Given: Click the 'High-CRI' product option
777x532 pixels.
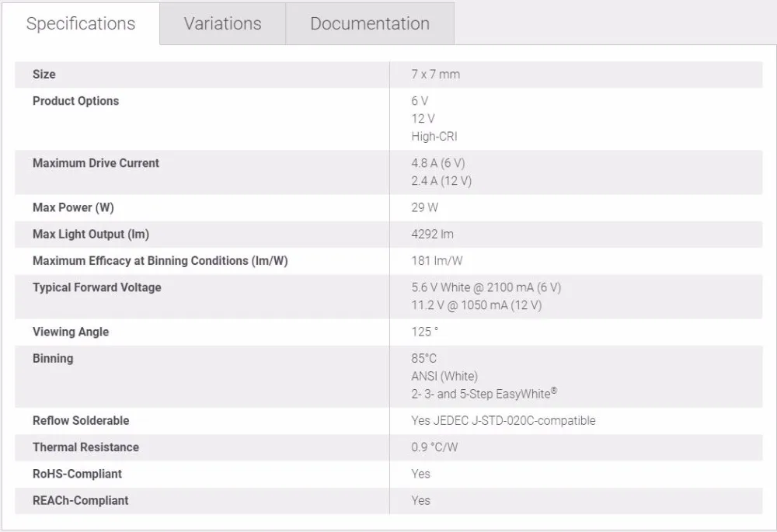Looking at the screenshot, I should coord(434,137).
